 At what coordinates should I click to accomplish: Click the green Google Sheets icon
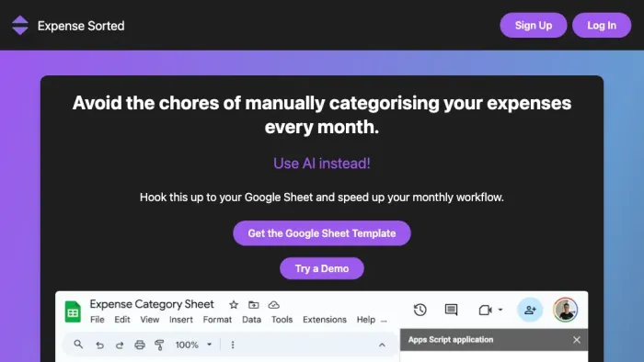(x=73, y=311)
